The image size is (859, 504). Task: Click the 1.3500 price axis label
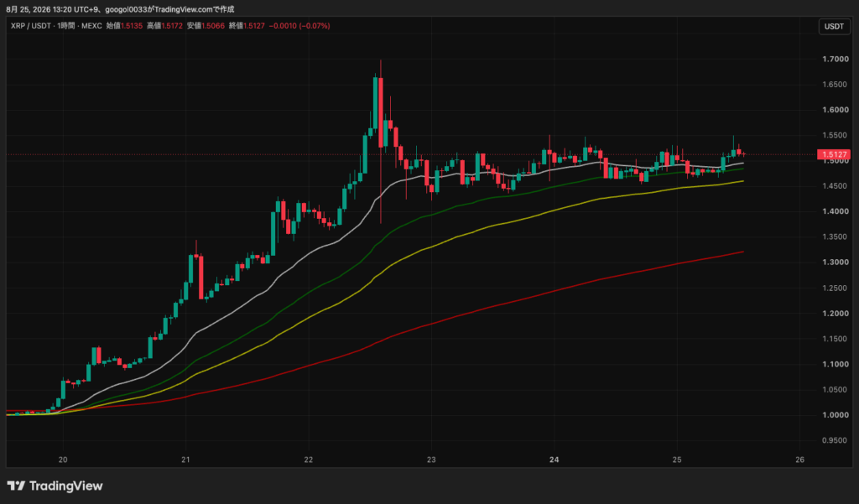click(x=836, y=237)
